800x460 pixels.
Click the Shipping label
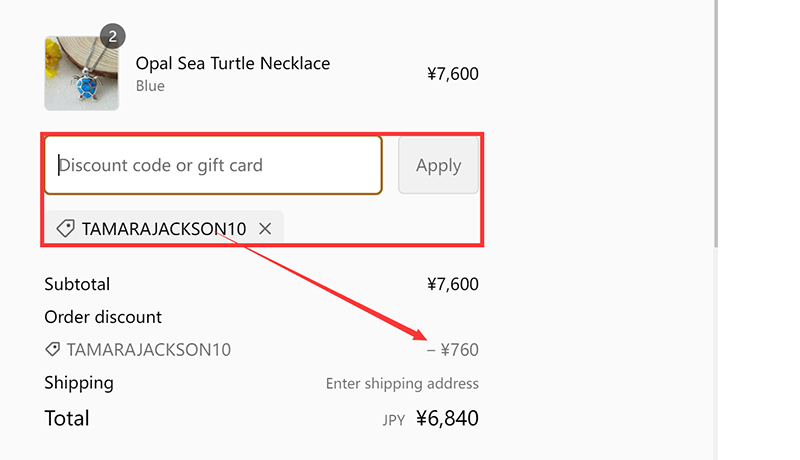coord(79,383)
